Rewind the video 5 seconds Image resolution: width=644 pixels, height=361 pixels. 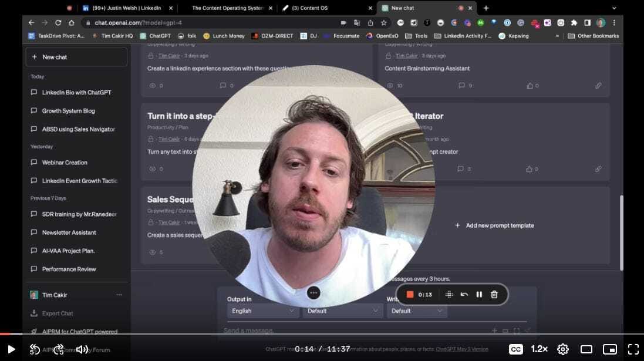pos(35,349)
